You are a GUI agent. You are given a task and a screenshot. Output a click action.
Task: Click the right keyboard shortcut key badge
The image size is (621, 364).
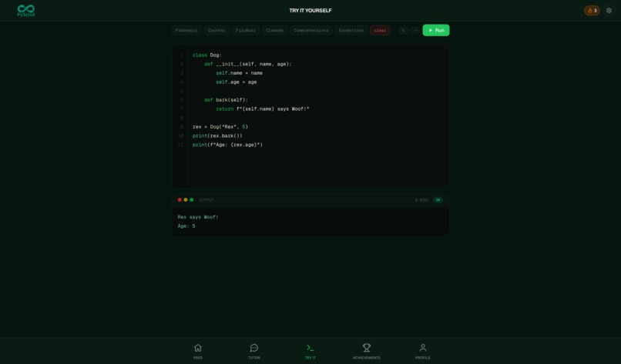415,31
